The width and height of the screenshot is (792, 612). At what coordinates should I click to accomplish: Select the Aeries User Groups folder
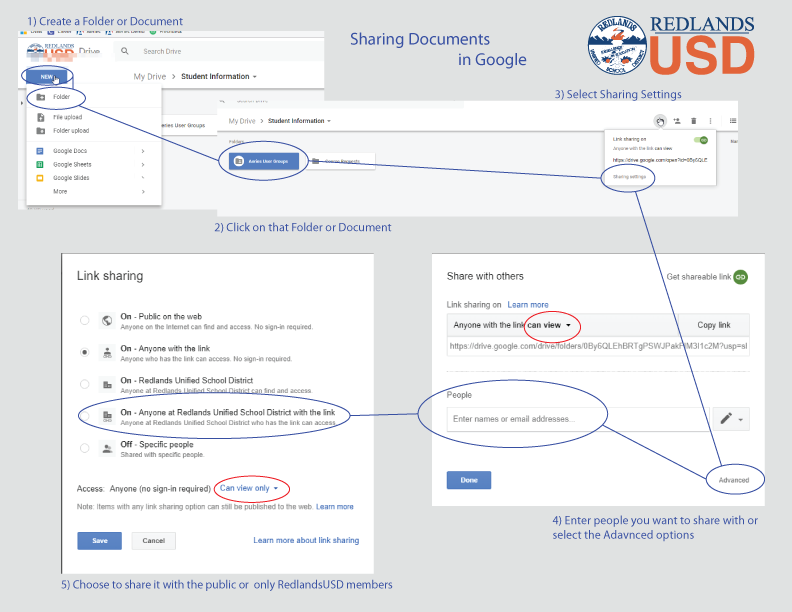pyautogui.click(x=264, y=161)
